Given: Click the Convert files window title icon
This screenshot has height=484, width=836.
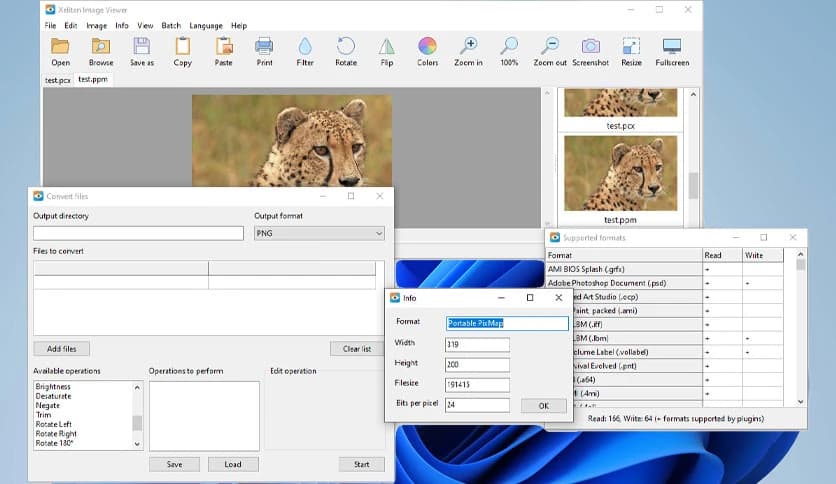Looking at the screenshot, I should [38, 196].
